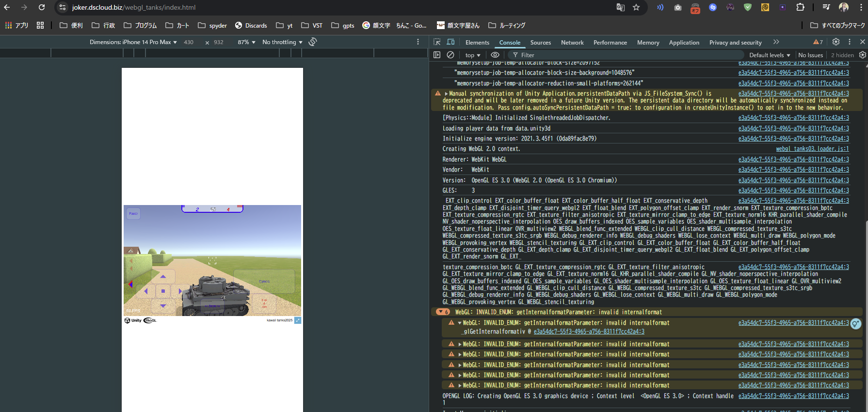Open the No throttling dropdown

[x=282, y=42]
